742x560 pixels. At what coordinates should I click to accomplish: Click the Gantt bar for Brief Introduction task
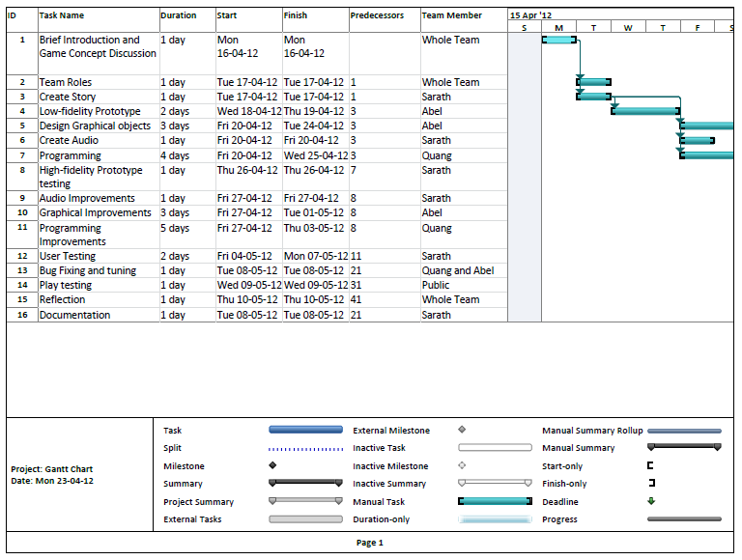point(558,40)
